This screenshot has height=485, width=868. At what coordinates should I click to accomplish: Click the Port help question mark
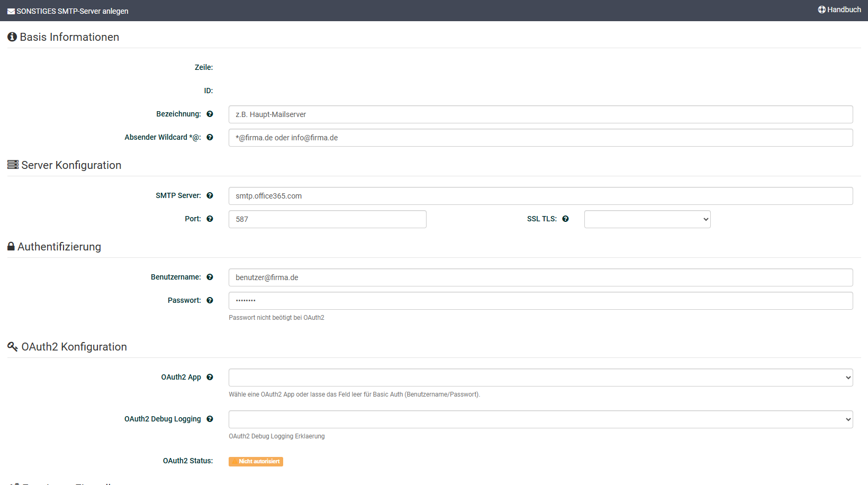coord(210,219)
